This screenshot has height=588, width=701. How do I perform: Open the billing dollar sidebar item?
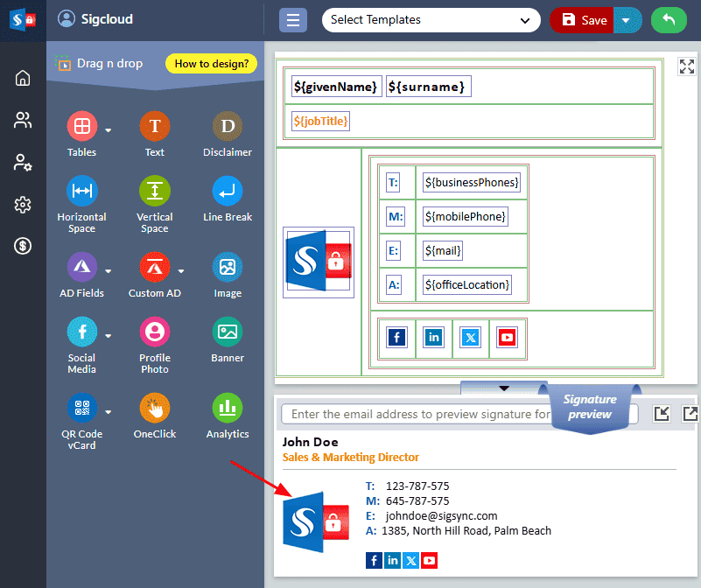pyautogui.click(x=23, y=246)
